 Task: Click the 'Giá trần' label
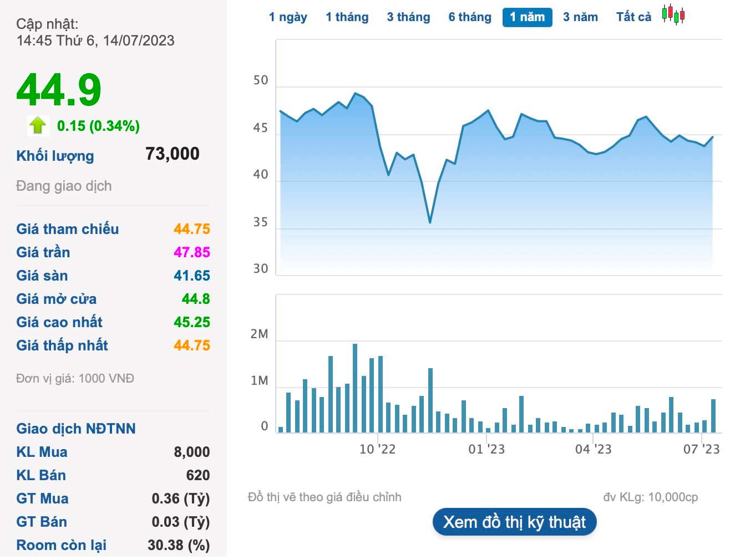pos(43,252)
